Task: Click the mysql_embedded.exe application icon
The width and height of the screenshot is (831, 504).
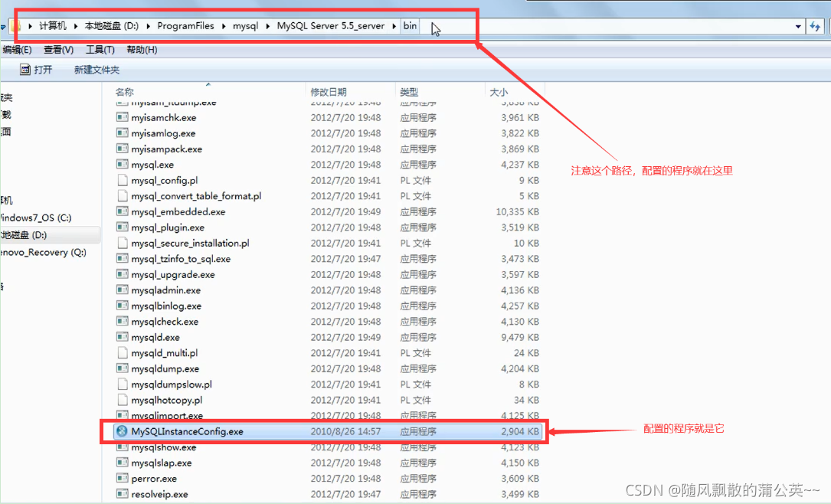Action: 123,211
